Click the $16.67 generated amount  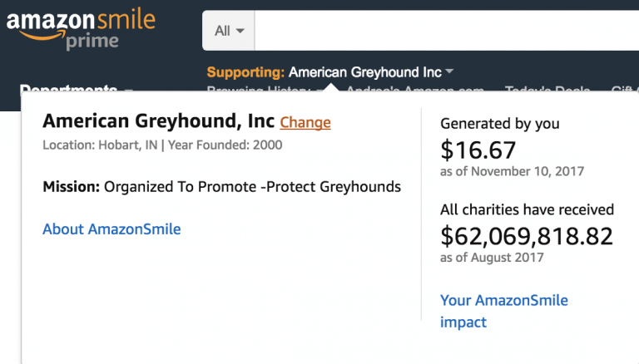pyautogui.click(x=478, y=150)
